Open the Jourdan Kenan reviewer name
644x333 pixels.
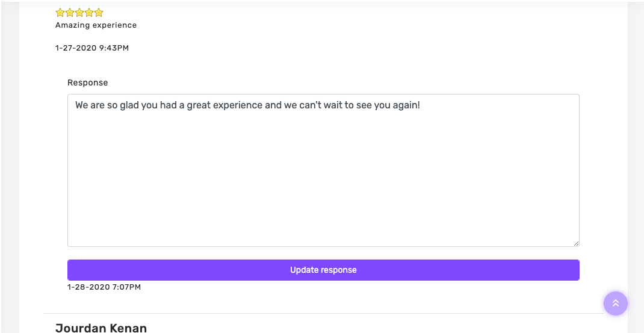click(x=101, y=328)
